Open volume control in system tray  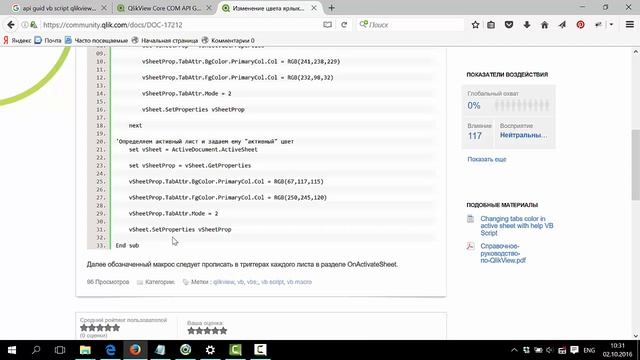[x=549, y=350]
